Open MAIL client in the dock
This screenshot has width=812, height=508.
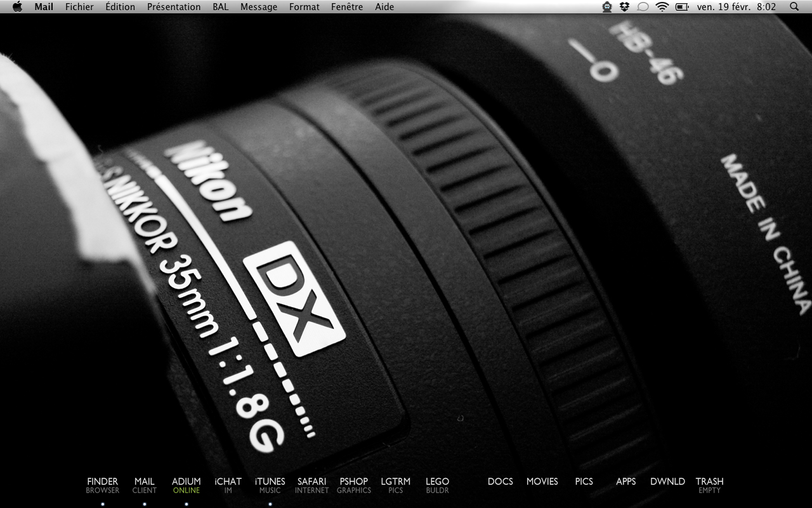tap(145, 486)
